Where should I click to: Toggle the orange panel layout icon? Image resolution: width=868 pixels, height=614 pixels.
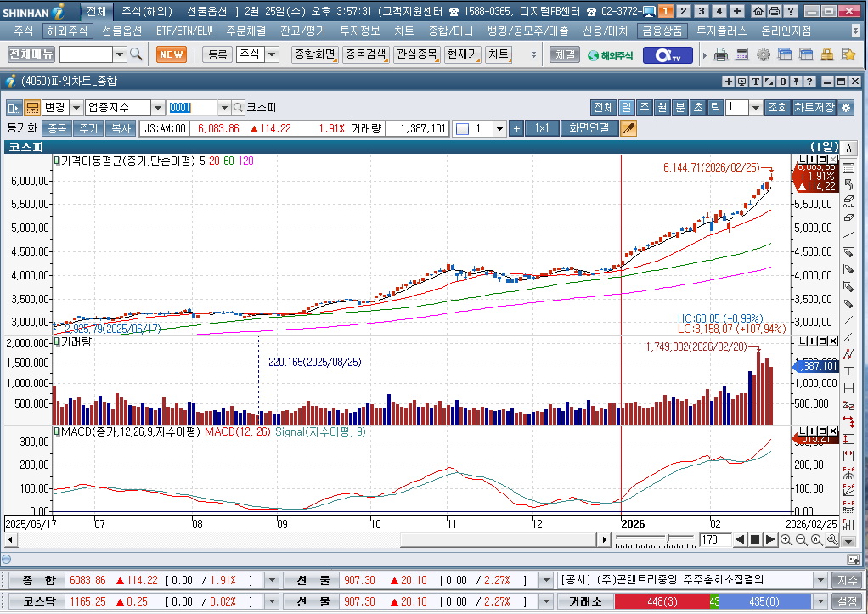click(x=32, y=107)
